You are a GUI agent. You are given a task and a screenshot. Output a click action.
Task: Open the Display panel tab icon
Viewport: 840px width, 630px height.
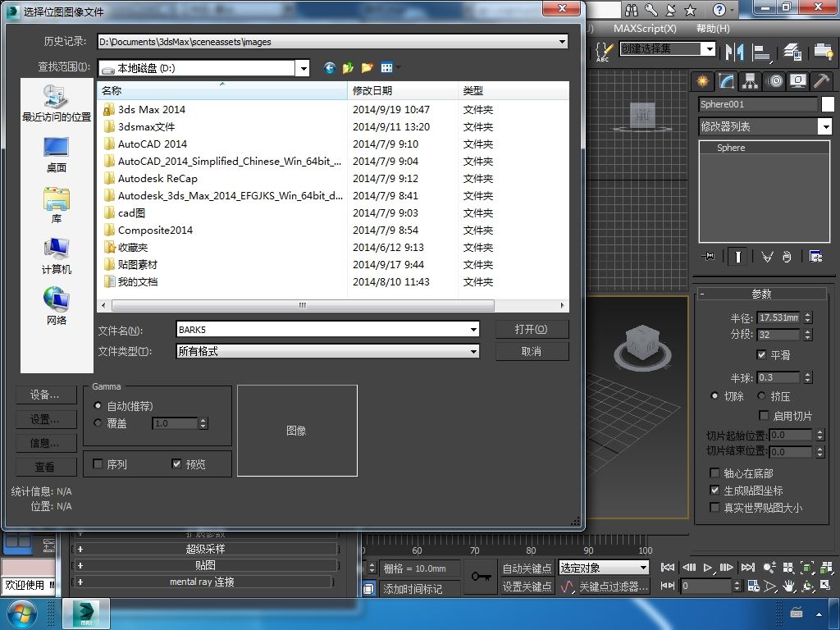tap(798, 81)
